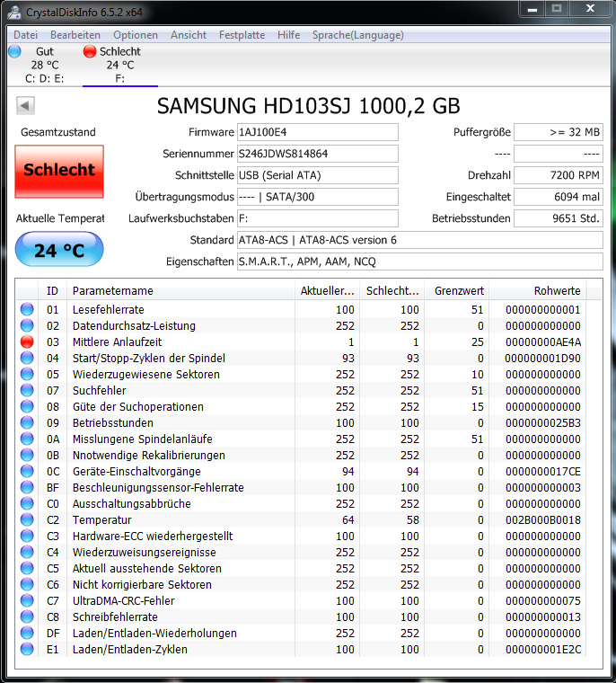Click status orb for Start/Stopp-Zyklen der Spindel
The width and height of the screenshot is (616, 683).
coord(27,358)
